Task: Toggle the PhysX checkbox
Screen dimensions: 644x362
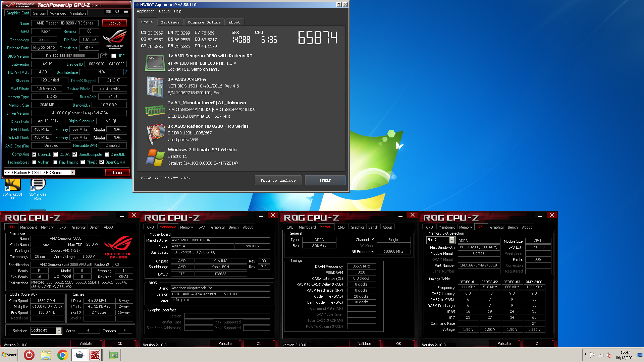Action: 83,162
